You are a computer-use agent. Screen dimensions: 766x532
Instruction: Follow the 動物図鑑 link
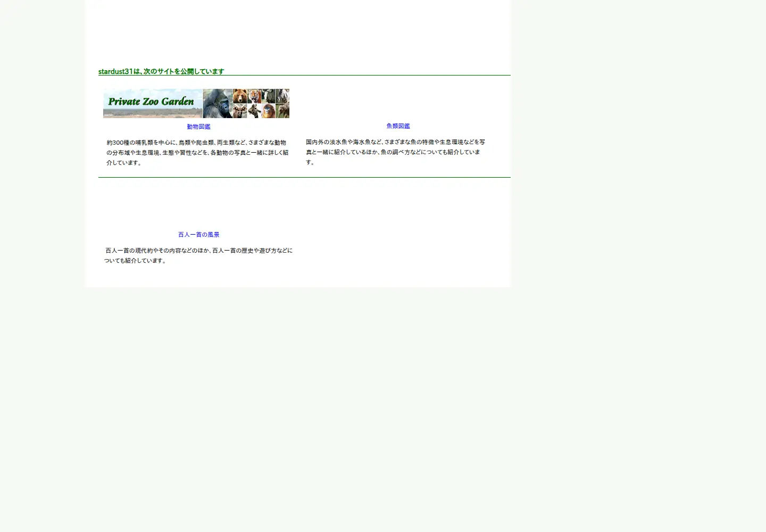[198, 127]
